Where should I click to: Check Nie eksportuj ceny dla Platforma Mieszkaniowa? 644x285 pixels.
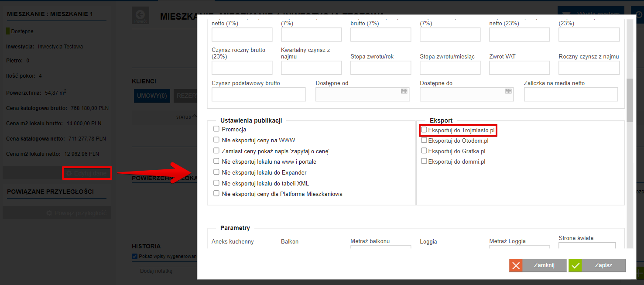(x=216, y=193)
